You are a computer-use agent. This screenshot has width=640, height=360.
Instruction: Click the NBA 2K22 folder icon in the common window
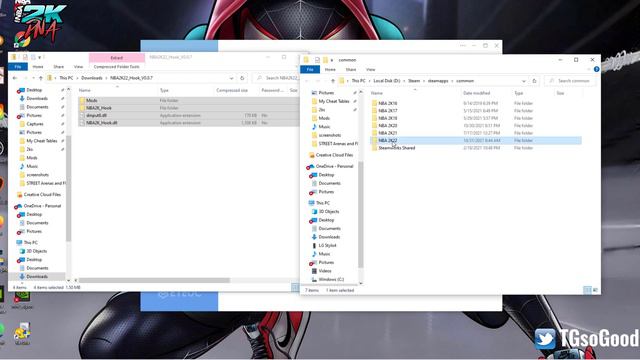point(374,140)
